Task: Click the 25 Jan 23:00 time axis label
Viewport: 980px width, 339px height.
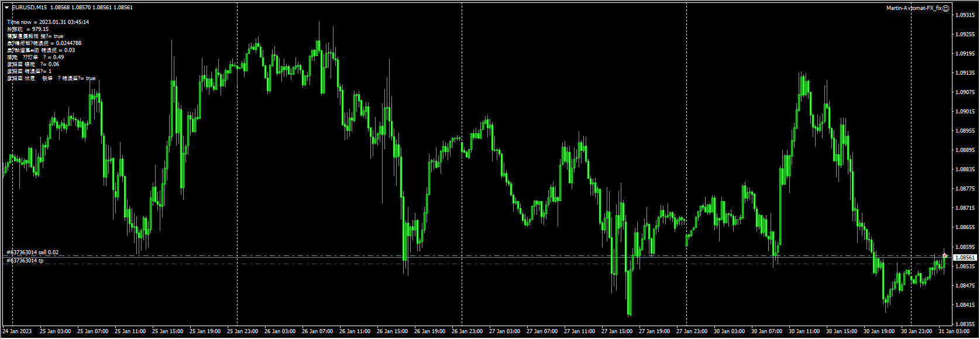Action: [243, 331]
